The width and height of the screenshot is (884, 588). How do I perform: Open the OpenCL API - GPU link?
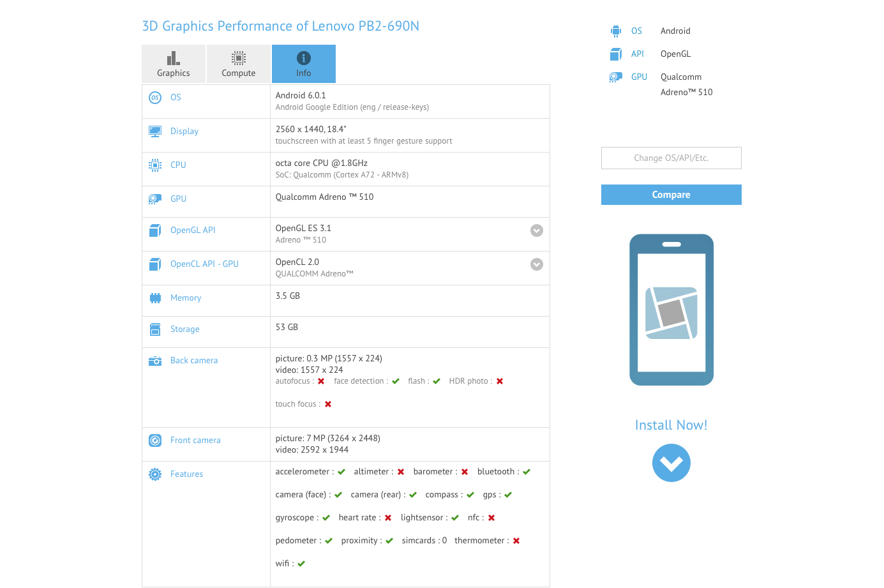pos(204,264)
